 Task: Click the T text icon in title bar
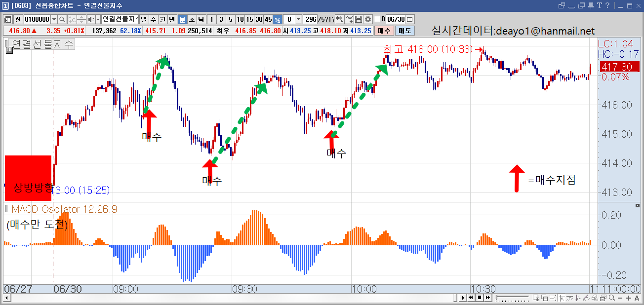599,5
